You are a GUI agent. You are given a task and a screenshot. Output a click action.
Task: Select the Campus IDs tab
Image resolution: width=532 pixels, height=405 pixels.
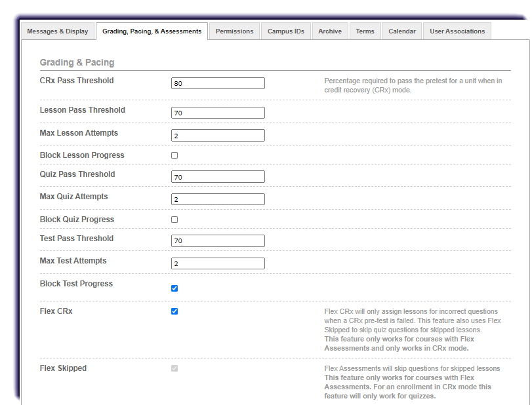point(285,31)
